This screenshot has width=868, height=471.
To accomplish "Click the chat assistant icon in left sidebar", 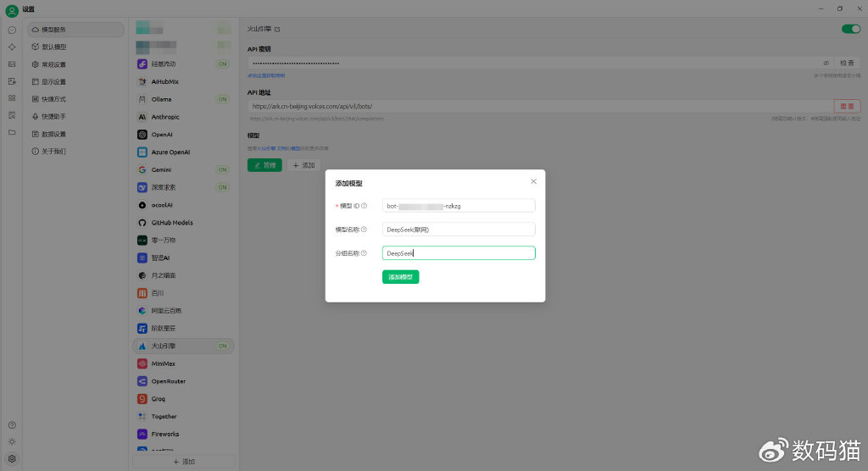I will (x=12, y=30).
